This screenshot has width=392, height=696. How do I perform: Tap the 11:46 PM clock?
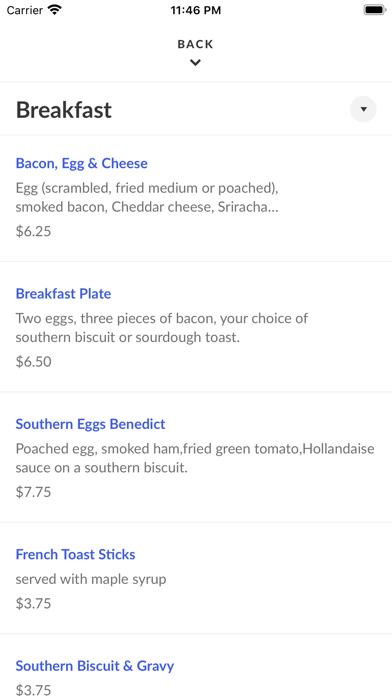click(x=196, y=10)
